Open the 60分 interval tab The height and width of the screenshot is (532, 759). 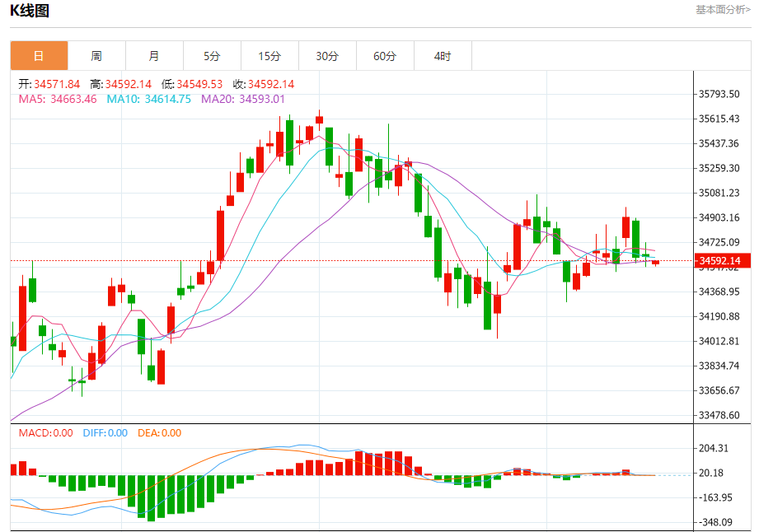(x=385, y=56)
